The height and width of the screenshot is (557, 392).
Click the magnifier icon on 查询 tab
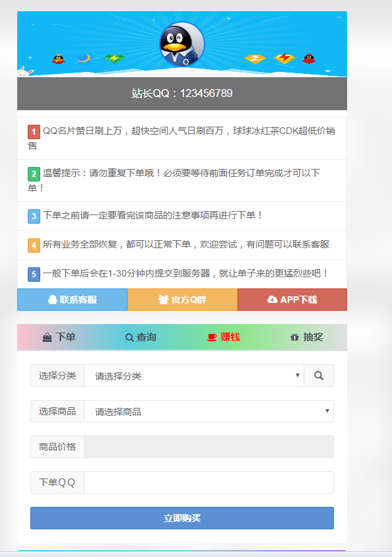[x=129, y=337]
